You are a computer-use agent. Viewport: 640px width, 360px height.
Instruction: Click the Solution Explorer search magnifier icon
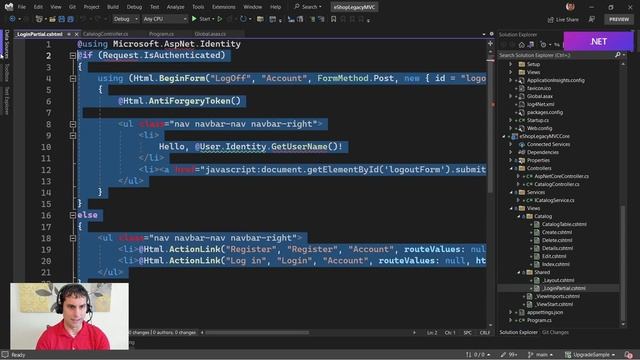pos(618,55)
